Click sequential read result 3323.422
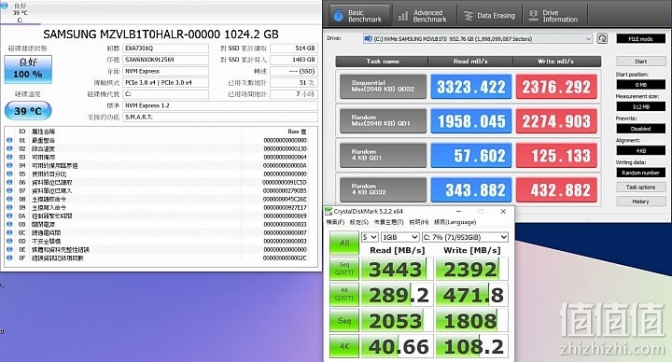 pyautogui.click(x=471, y=87)
